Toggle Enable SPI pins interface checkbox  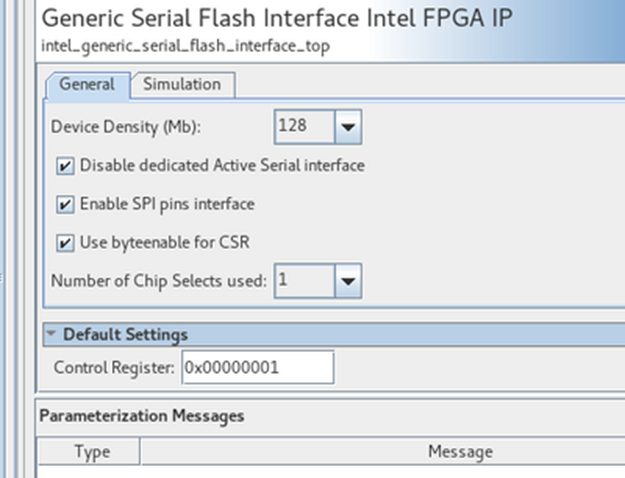click(x=66, y=204)
